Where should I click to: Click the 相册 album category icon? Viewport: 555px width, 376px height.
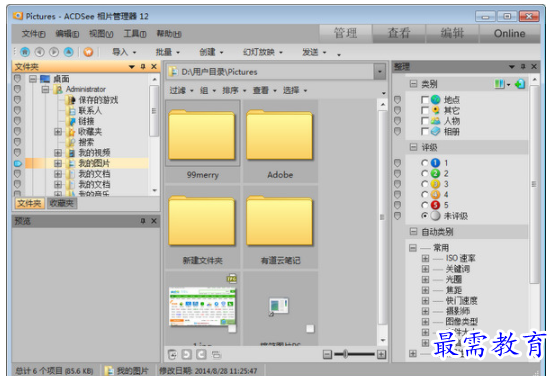[x=436, y=132]
